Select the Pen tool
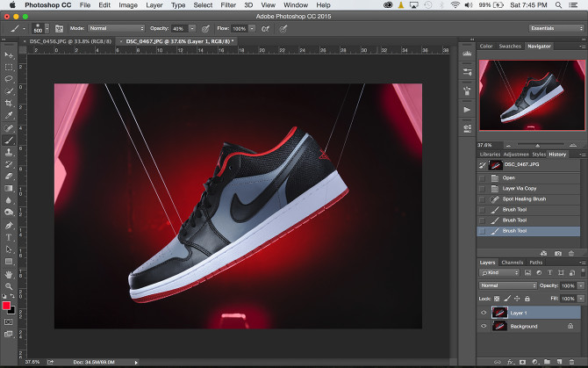This screenshot has height=368, width=588. click(x=9, y=226)
